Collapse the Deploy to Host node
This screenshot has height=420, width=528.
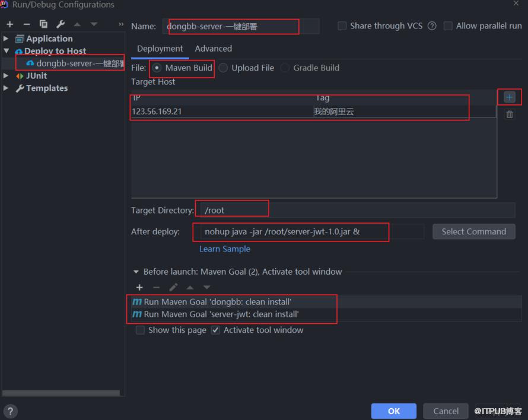click(7, 51)
